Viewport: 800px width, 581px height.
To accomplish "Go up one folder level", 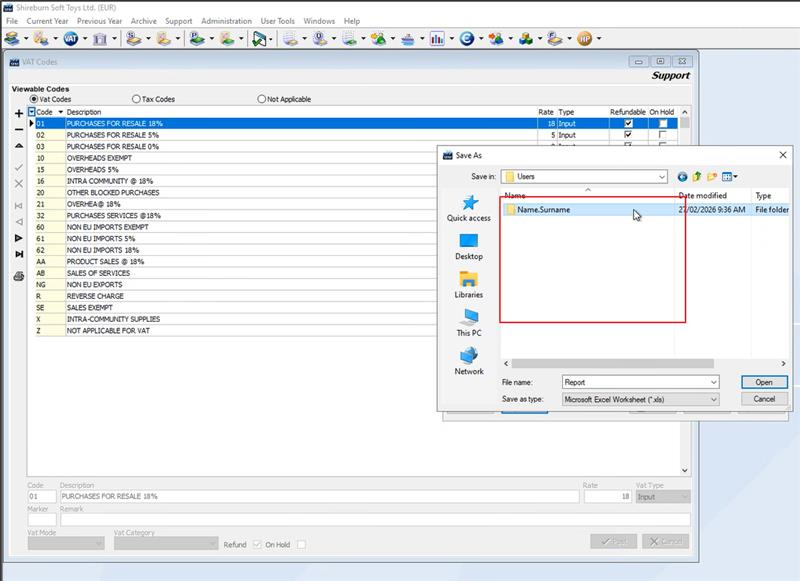I will 697,177.
